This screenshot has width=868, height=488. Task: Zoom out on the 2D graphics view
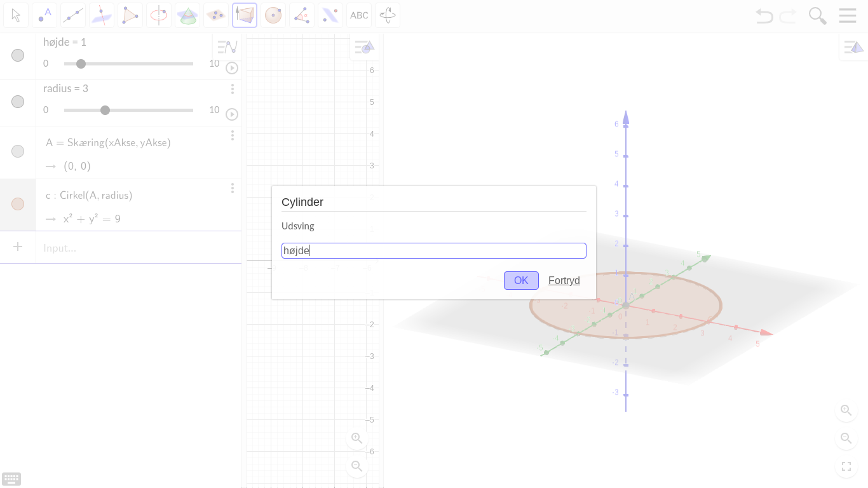click(357, 466)
